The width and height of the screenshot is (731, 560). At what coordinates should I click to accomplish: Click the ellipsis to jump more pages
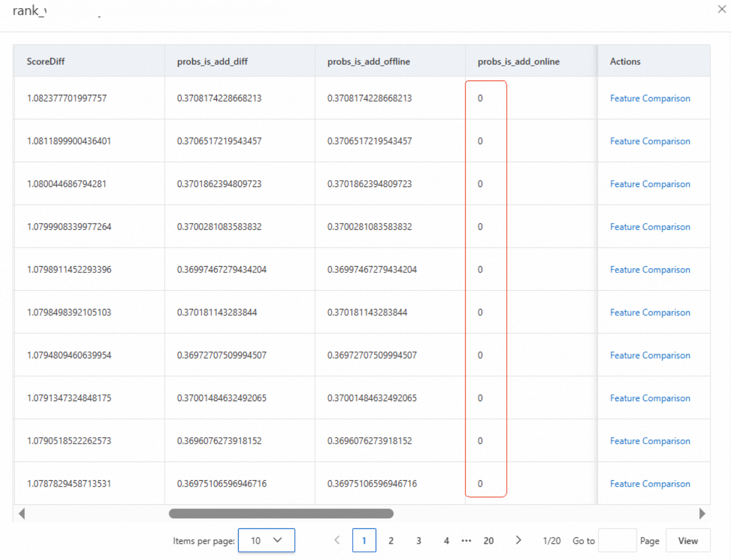click(466, 541)
